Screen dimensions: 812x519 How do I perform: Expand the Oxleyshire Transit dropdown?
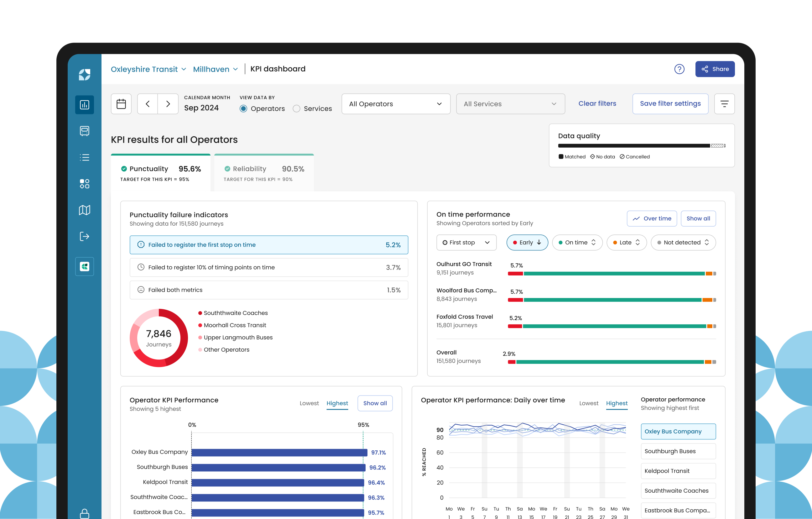click(x=148, y=69)
